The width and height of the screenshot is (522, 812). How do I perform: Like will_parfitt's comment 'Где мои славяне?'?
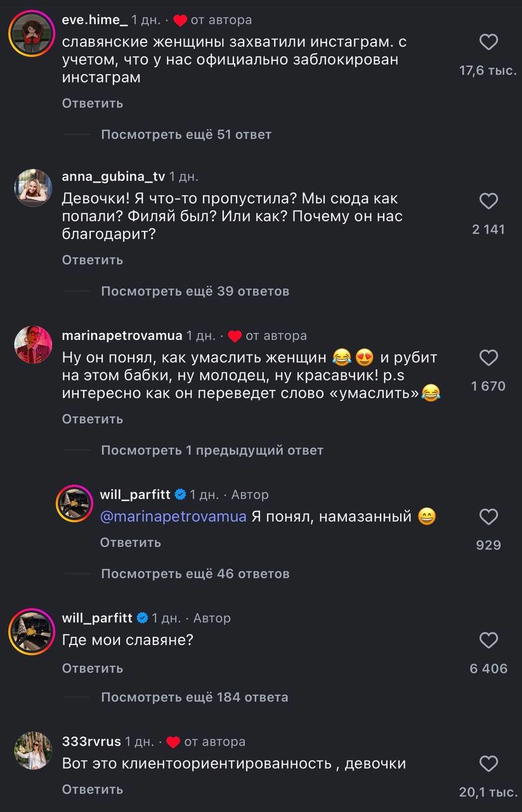488,639
